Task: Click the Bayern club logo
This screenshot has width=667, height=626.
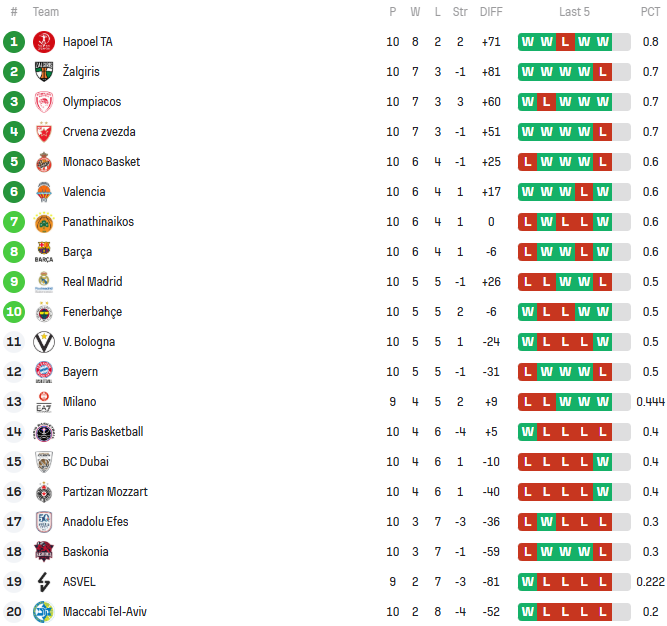Action: pos(43,372)
